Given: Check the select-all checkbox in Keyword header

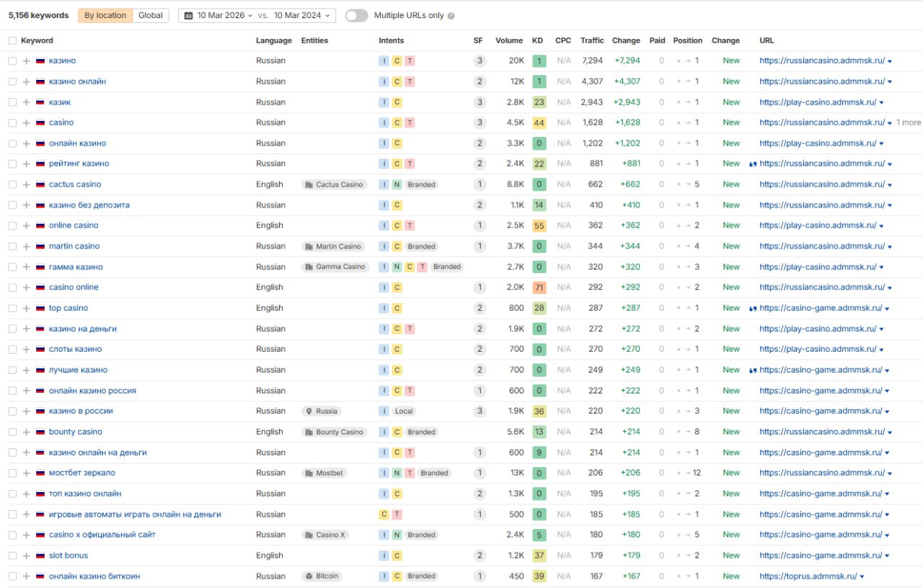Looking at the screenshot, I should pos(12,41).
